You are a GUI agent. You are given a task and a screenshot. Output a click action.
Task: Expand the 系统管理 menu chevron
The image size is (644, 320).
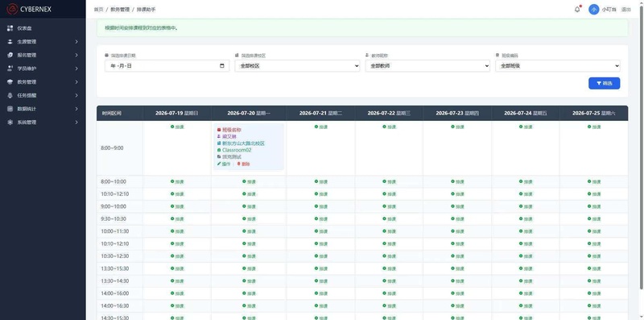[x=76, y=123]
